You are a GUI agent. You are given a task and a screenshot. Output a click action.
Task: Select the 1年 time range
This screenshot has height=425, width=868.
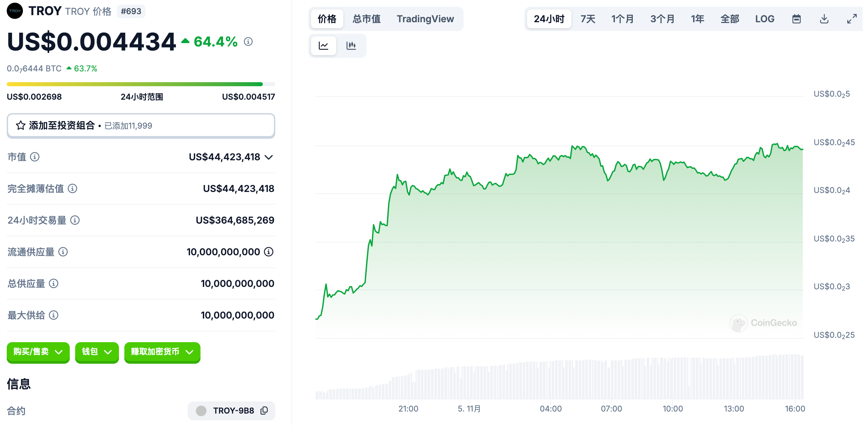[x=697, y=19]
